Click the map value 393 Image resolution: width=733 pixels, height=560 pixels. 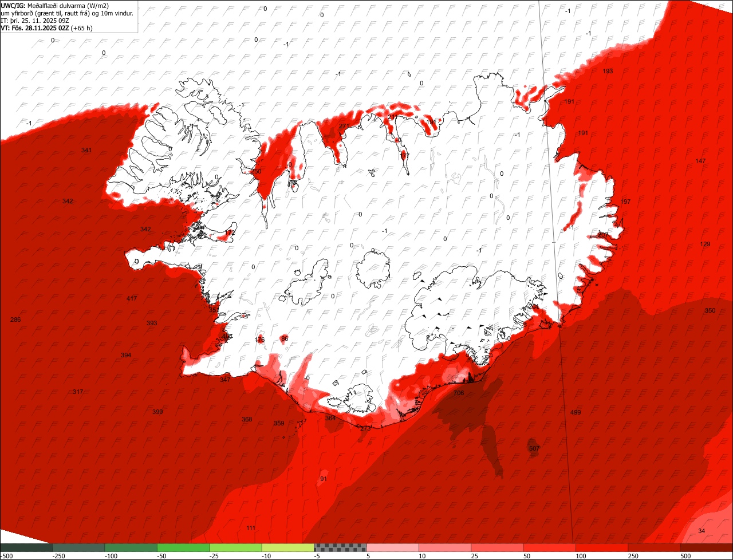pyautogui.click(x=152, y=324)
